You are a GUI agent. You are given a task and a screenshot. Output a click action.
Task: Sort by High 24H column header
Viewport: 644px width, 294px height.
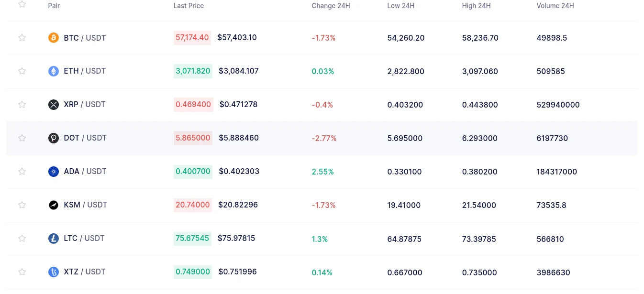[477, 6]
